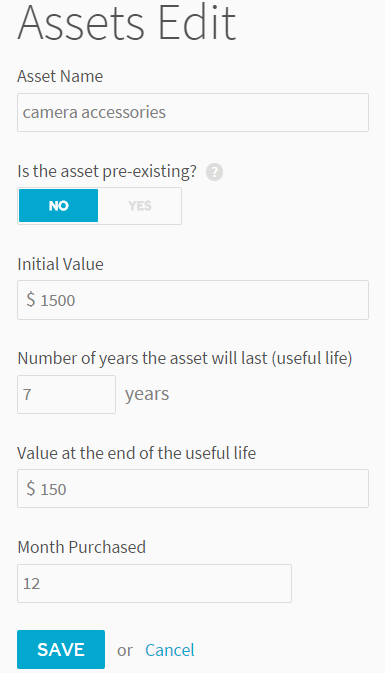Viewport: 385px width, 673px height.
Task: Click into the Initial Value field showing 1500
Action: coord(193,300)
